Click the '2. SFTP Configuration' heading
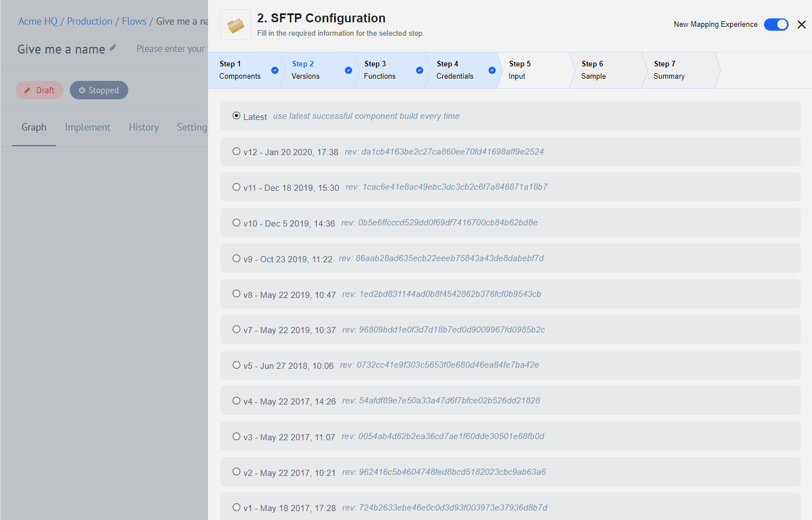 (x=321, y=18)
